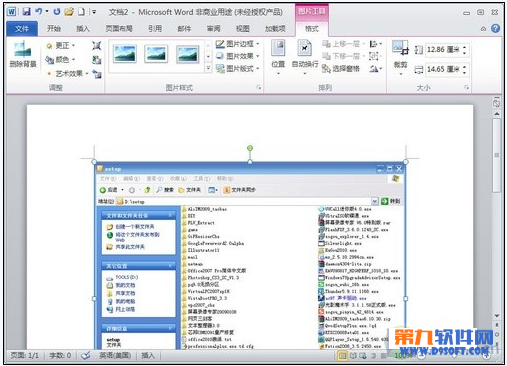Redo the last action
Screen dimensions: 507x366
[x=57, y=12]
